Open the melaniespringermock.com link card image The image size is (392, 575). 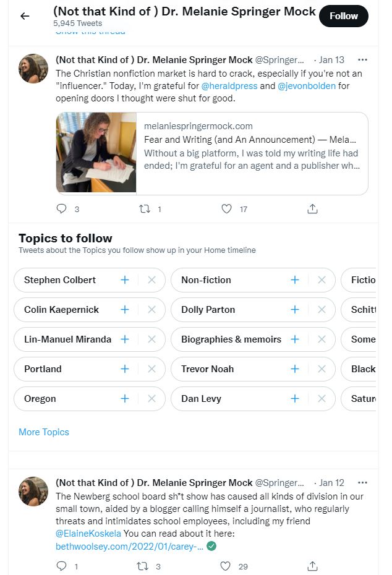[x=96, y=153]
